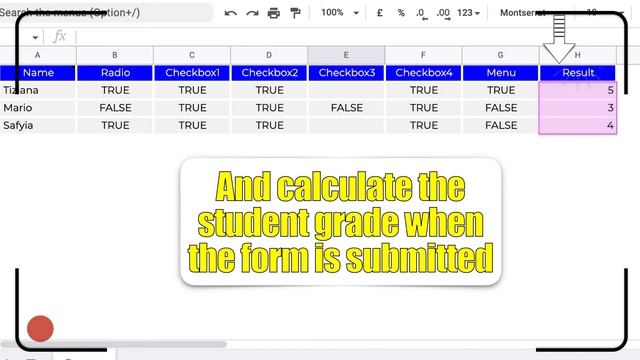
Task: Click increase decimal places icon
Action: tap(443, 13)
